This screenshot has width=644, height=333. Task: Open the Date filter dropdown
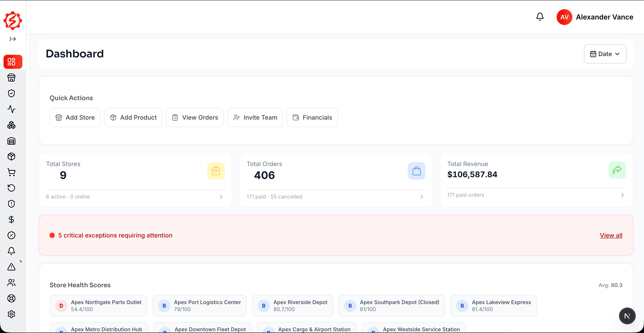coord(605,54)
